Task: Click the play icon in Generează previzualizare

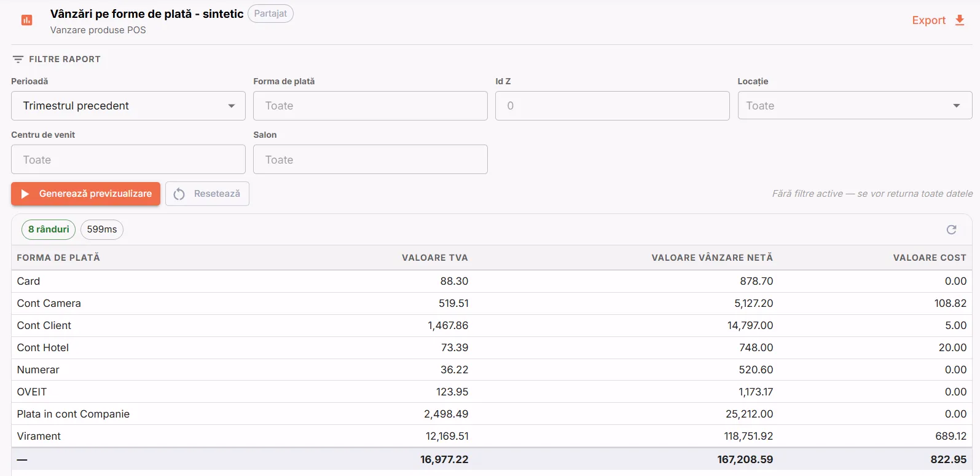Action: coord(25,194)
